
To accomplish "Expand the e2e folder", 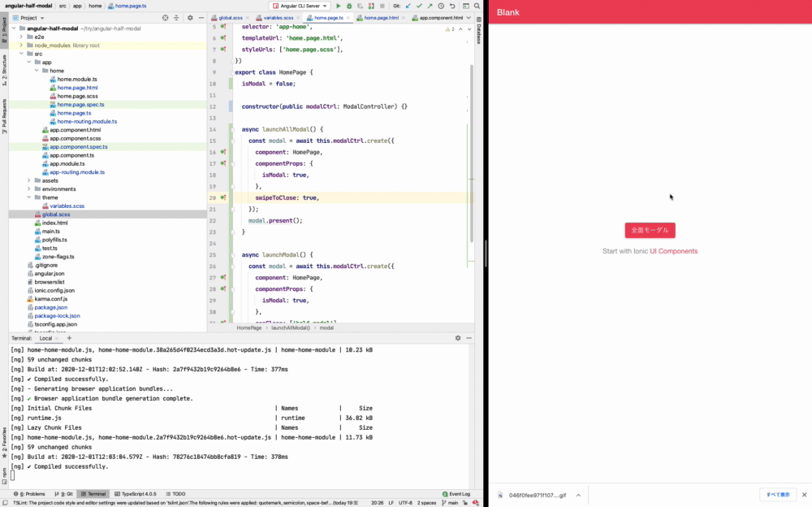I will point(21,37).
